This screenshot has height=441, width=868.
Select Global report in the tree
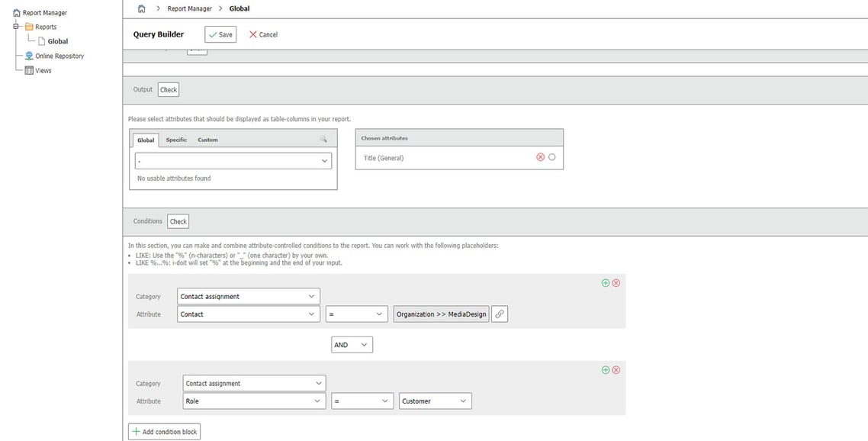(x=57, y=41)
